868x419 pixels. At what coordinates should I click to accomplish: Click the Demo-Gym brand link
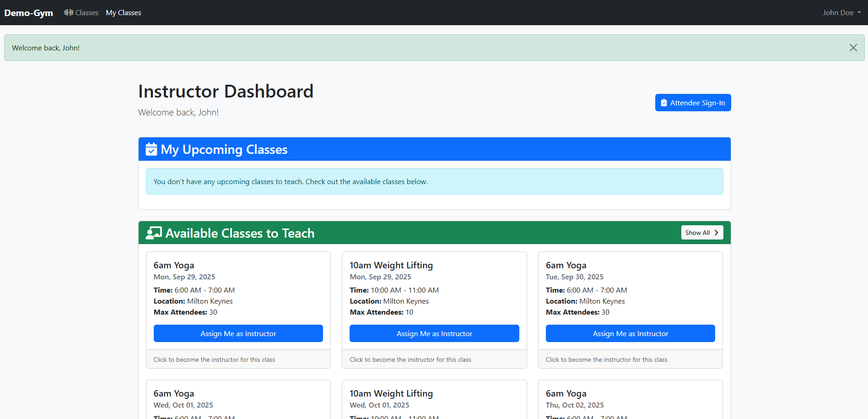pos(28,12)
